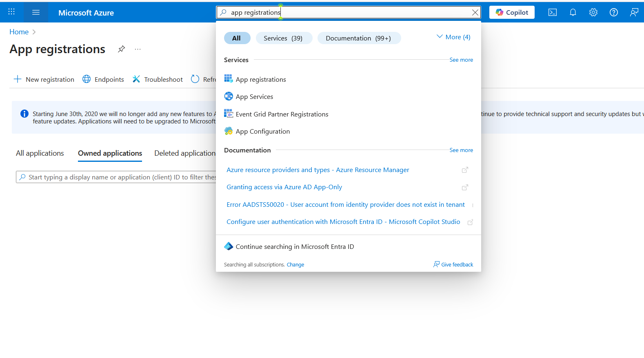Click See more next to Services

[x=461, y=60]
